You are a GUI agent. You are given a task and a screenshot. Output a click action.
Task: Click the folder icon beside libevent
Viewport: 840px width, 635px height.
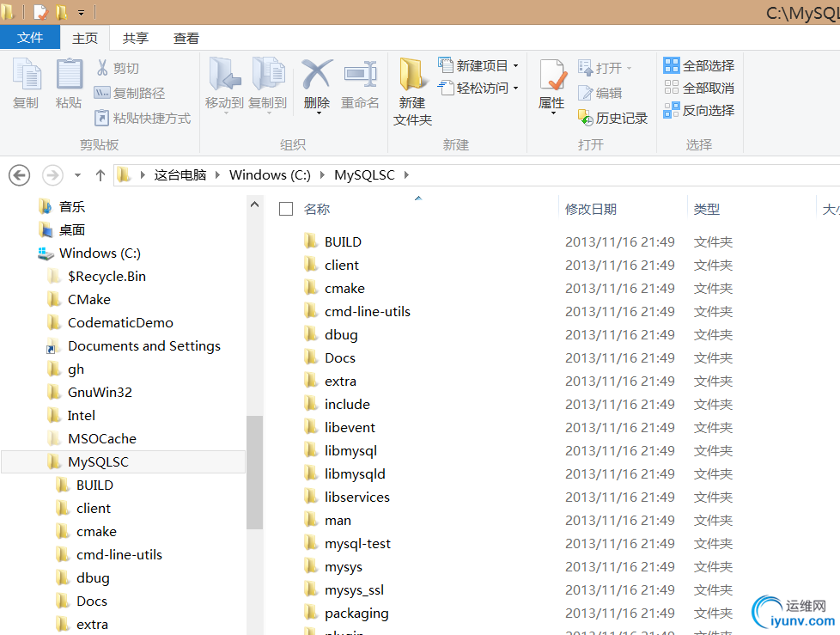click(x=311, y=427)
